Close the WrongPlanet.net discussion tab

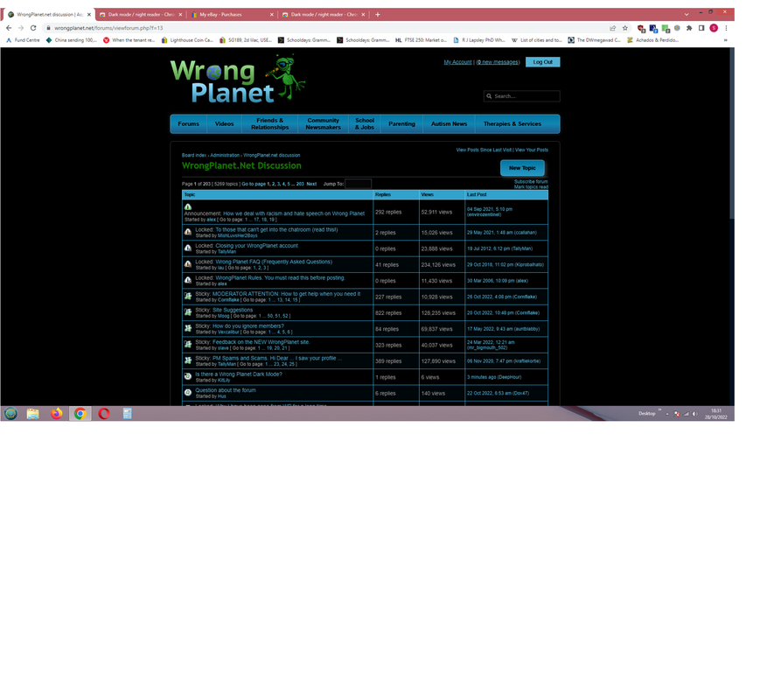[x=89, y=15]
